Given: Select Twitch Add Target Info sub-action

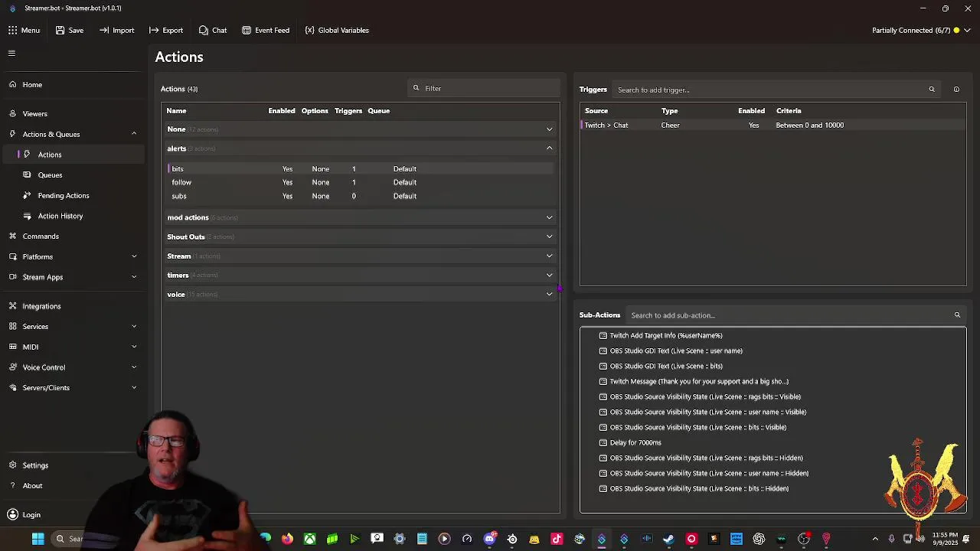Looking at the screenshot, I should tap(666, 335).
